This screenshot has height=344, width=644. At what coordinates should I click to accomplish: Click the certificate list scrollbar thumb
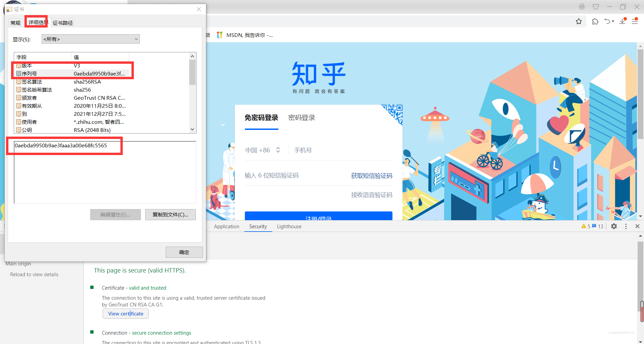point(192,72)
